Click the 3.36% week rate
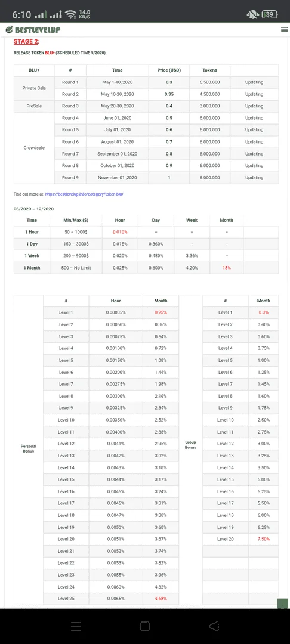Image resolution: width=290 pixels, height=644 pixels. pyautogui.click(x=192, y=256)
